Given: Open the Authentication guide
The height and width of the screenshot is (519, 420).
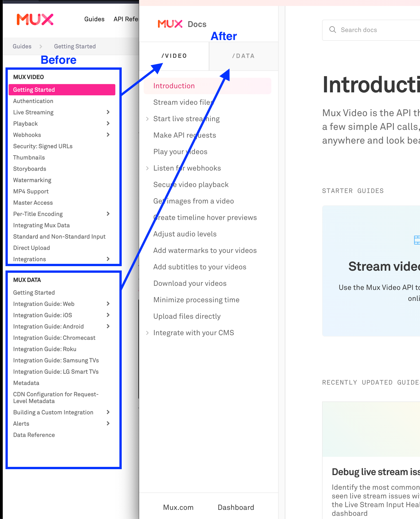Looking at the screenshot, I should pyautogui.click(x=33, y=101).
